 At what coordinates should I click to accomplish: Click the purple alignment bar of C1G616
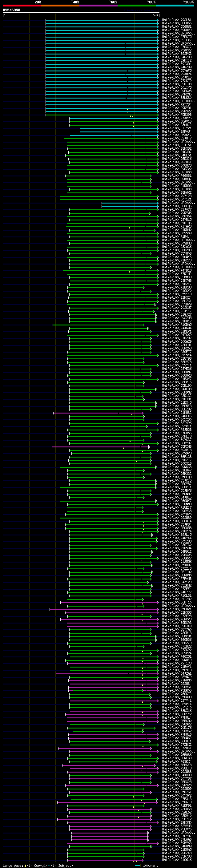click(106, 860)
